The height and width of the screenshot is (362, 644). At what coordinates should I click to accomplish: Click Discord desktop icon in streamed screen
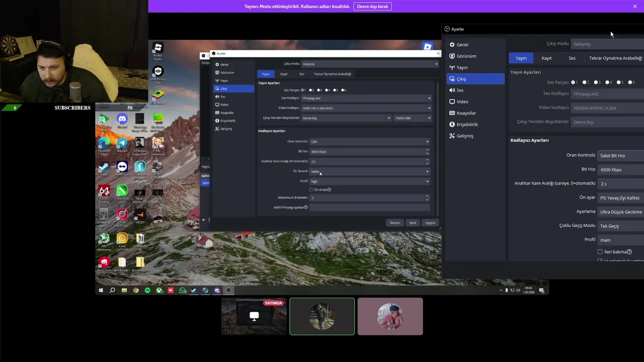pos(122,121)
